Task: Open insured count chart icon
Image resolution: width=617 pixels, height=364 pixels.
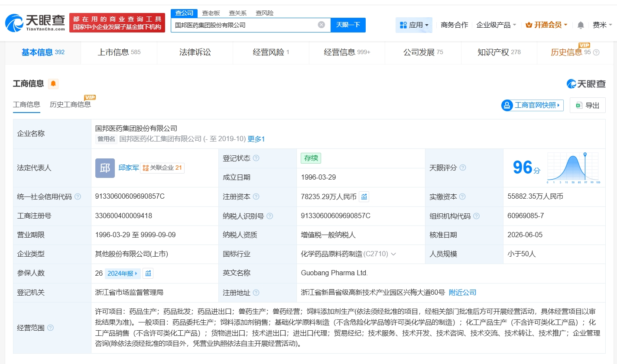Action: tap(148, 274)
